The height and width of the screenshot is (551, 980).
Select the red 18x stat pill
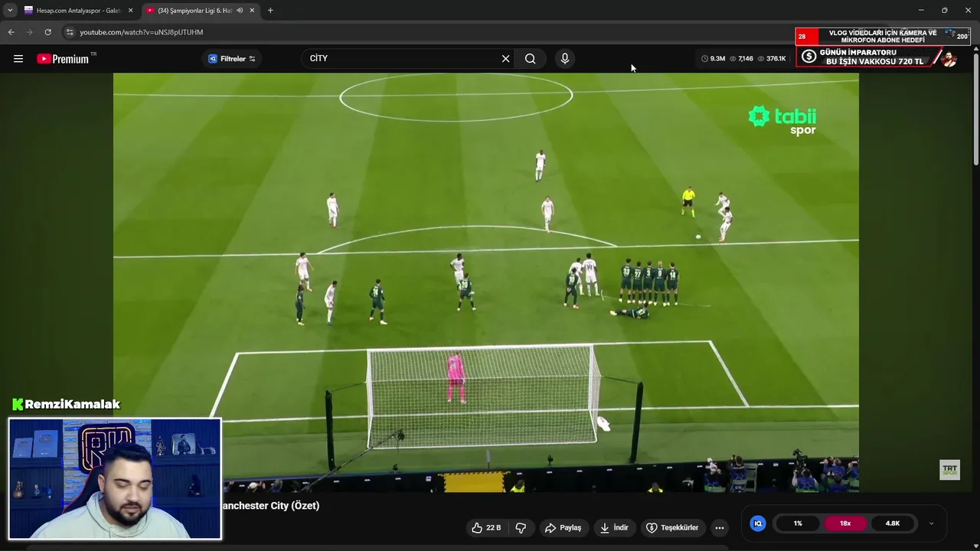[x=845, y=523]
